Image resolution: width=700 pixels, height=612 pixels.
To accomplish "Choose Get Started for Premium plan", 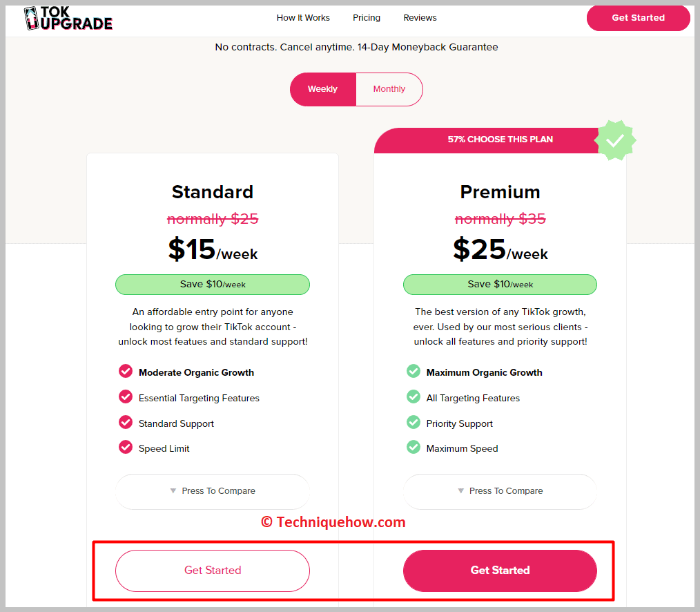I will (500, 571).
